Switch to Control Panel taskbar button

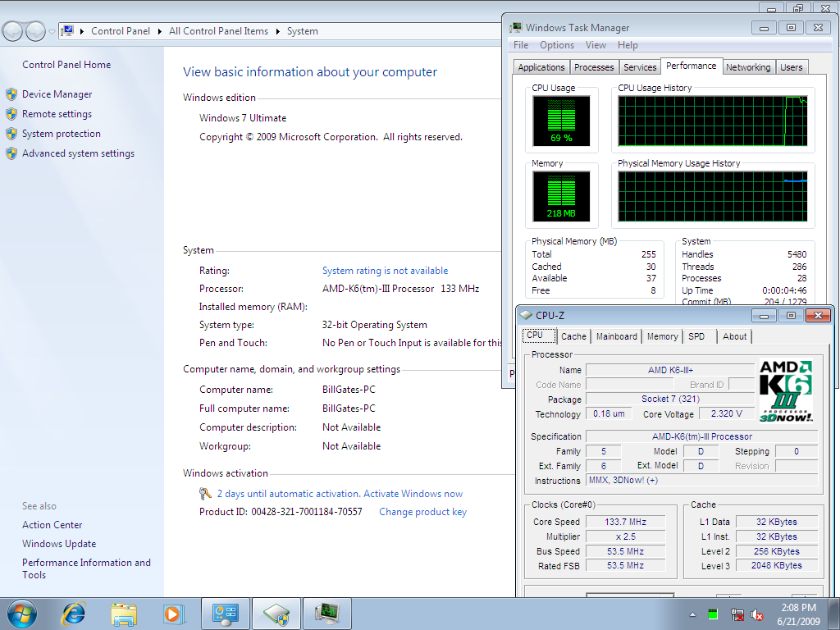click(x=225, y=614)
